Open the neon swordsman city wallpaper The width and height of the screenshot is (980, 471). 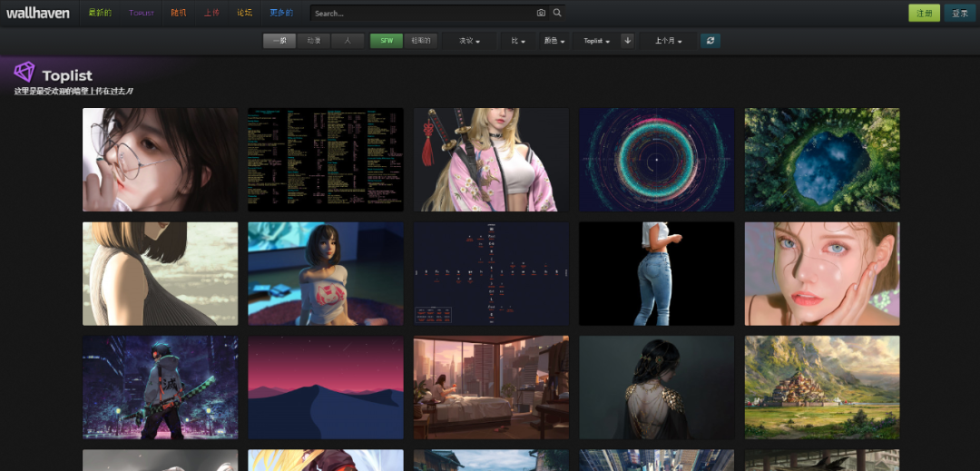coord(160,388)
